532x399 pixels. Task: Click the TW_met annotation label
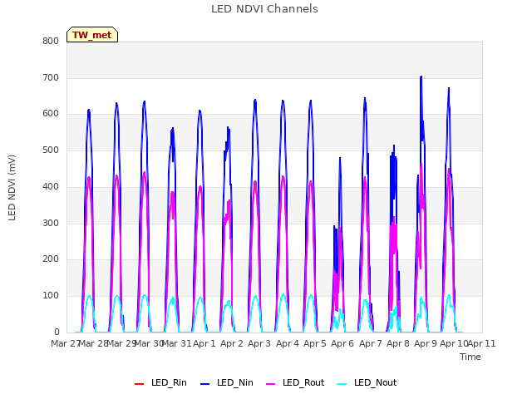pos(92,35)
